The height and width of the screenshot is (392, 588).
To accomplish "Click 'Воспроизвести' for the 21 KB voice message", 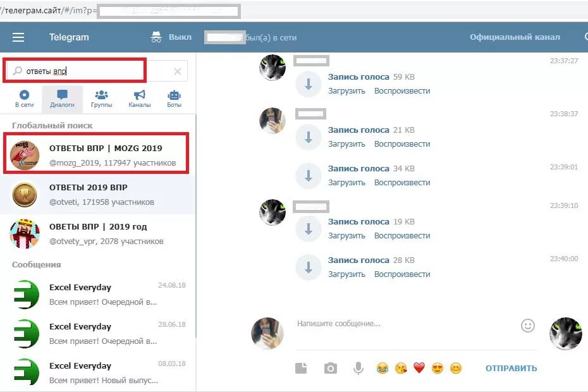I will (402, 144).
